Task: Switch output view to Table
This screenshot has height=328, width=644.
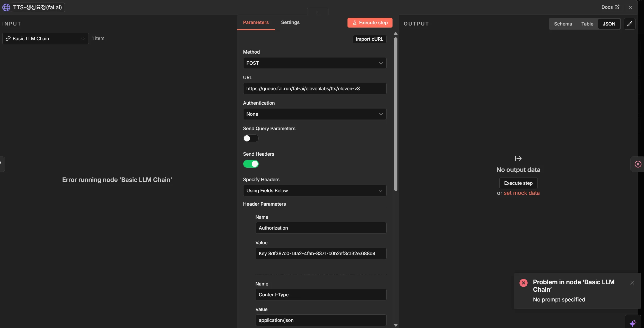Action: click(587, 24)
